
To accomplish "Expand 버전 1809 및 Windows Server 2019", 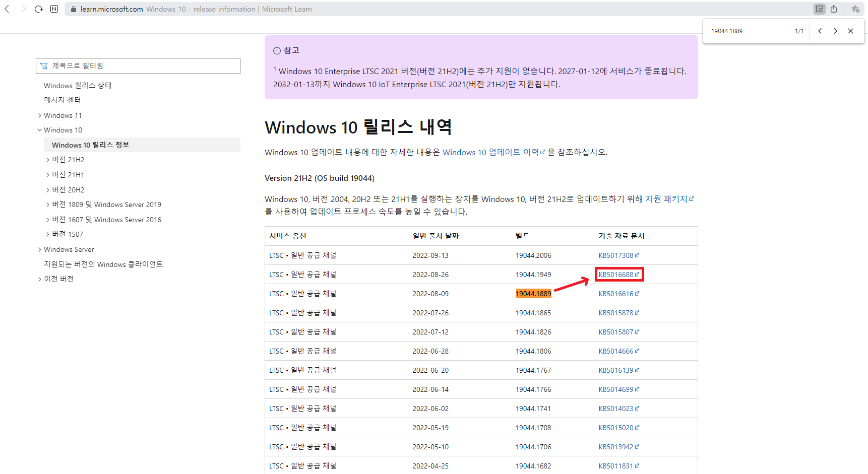I will pyautogui.click(x=48, y=205).
